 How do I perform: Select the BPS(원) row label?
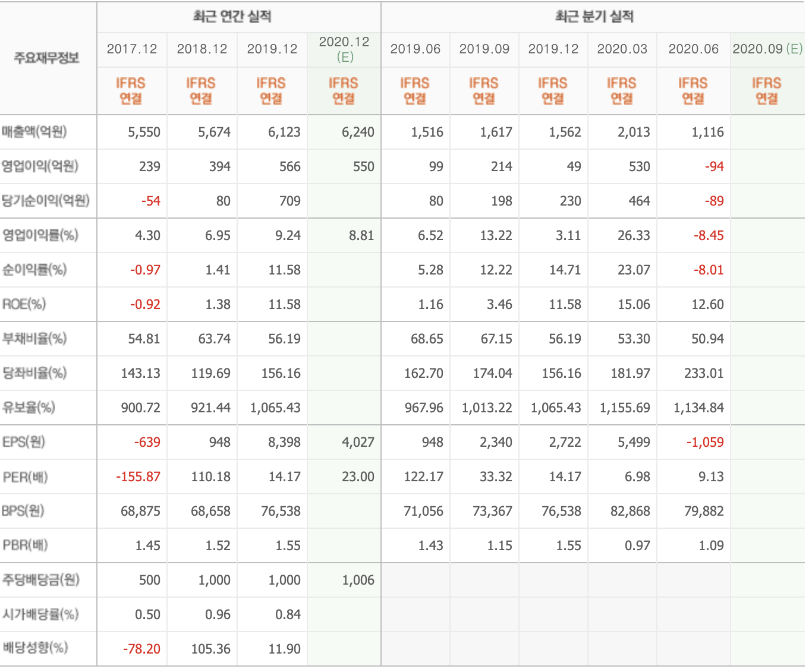pos(23,511)
